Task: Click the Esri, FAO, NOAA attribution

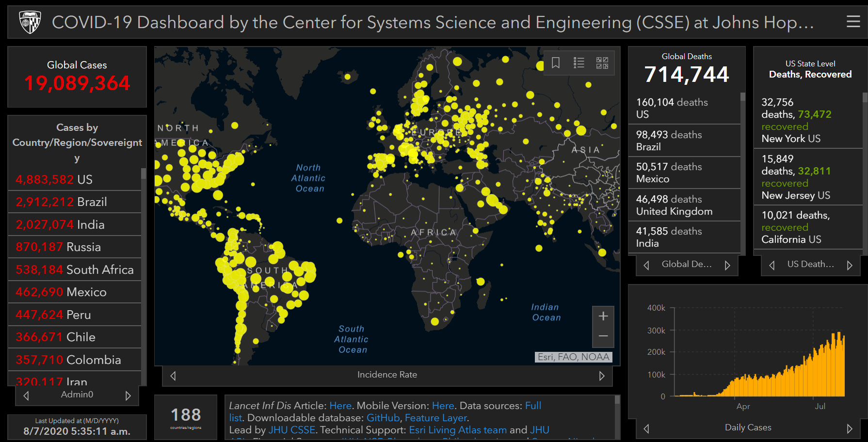Action: (x=573, y=357)
